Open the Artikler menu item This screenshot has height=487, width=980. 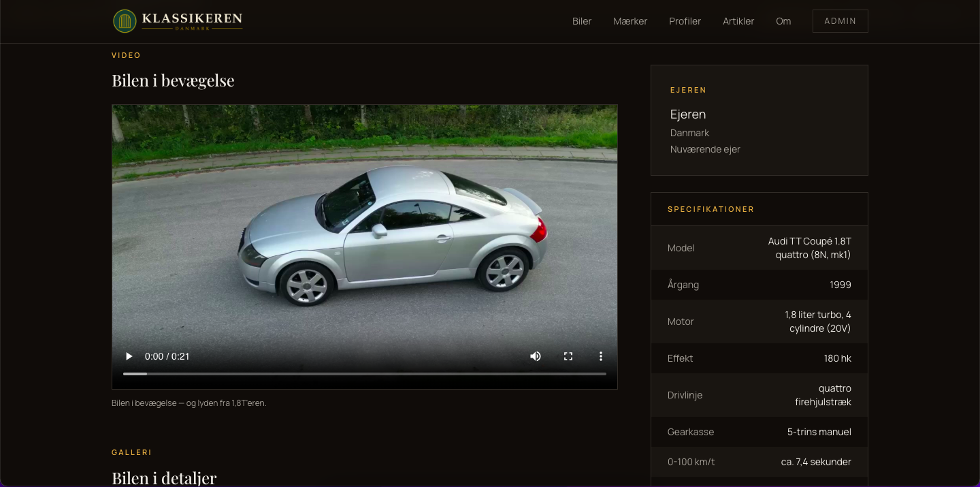tap(738, 21)
